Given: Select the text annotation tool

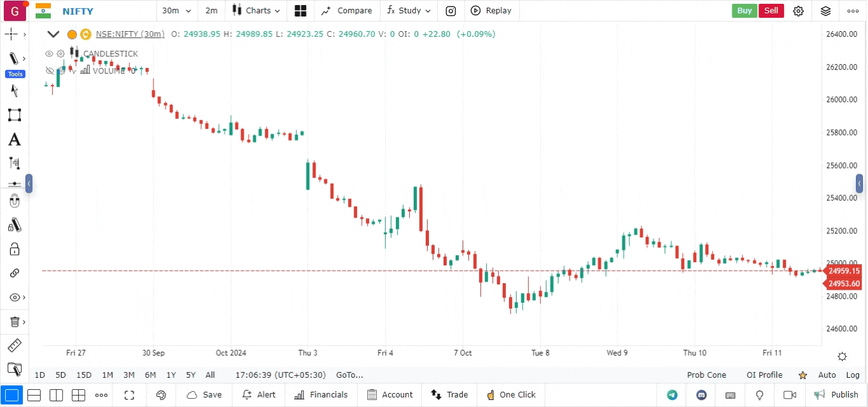Looking at the screenshot, I should click(14, 139).
